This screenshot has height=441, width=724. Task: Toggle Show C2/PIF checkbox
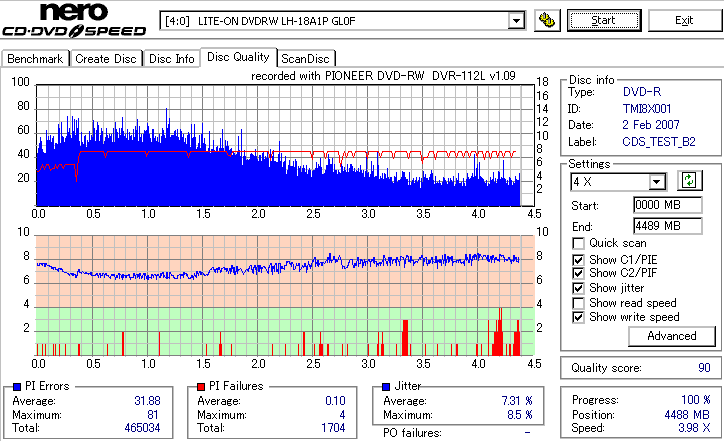point(578,273)
